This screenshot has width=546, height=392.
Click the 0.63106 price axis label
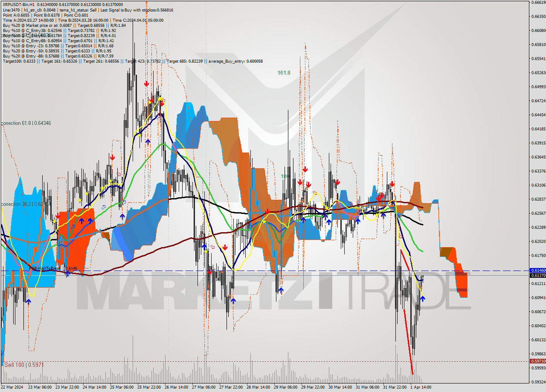click(538, 185)
